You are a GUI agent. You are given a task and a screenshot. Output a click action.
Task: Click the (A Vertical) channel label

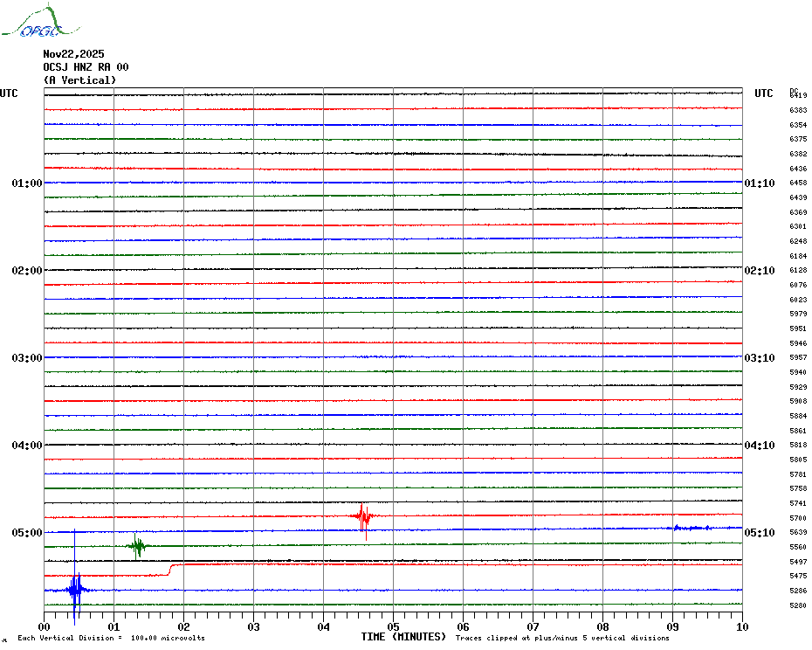(79, 80)
